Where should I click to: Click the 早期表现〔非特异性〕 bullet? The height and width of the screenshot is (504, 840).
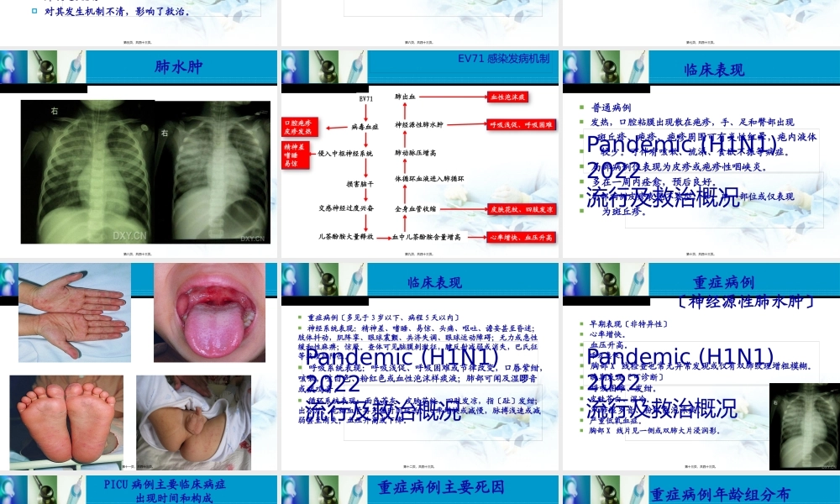pyautogui.click(x=628, y=324)
